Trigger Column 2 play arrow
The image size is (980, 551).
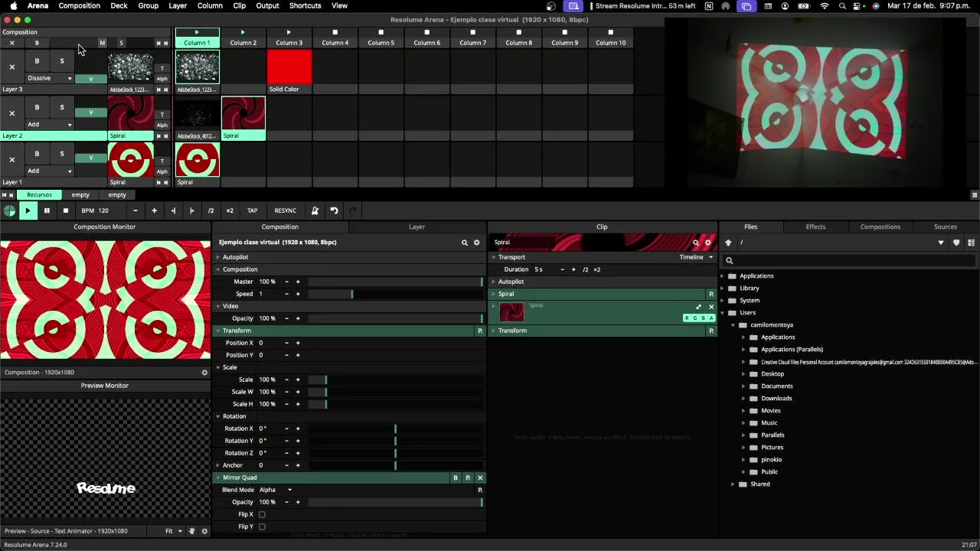243,32
